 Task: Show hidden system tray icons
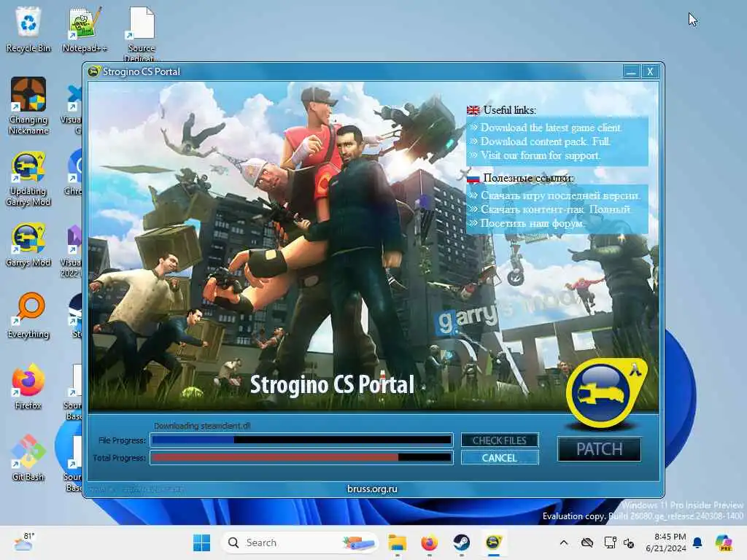point(564,542)
